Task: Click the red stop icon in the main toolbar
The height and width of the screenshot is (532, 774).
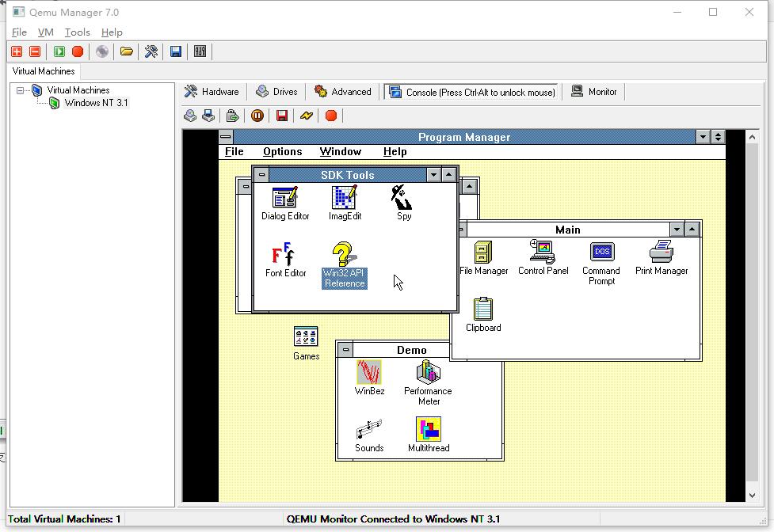Action: 78,51
